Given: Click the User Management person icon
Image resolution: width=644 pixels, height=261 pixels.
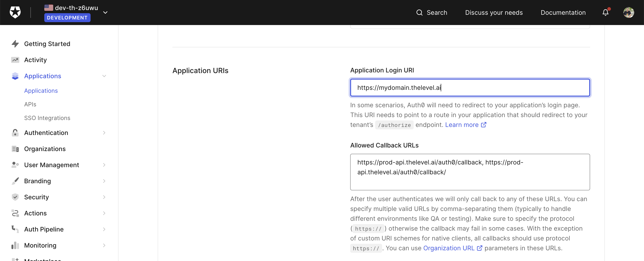Looking at the screenshot, I should click(x=15, y=165).
